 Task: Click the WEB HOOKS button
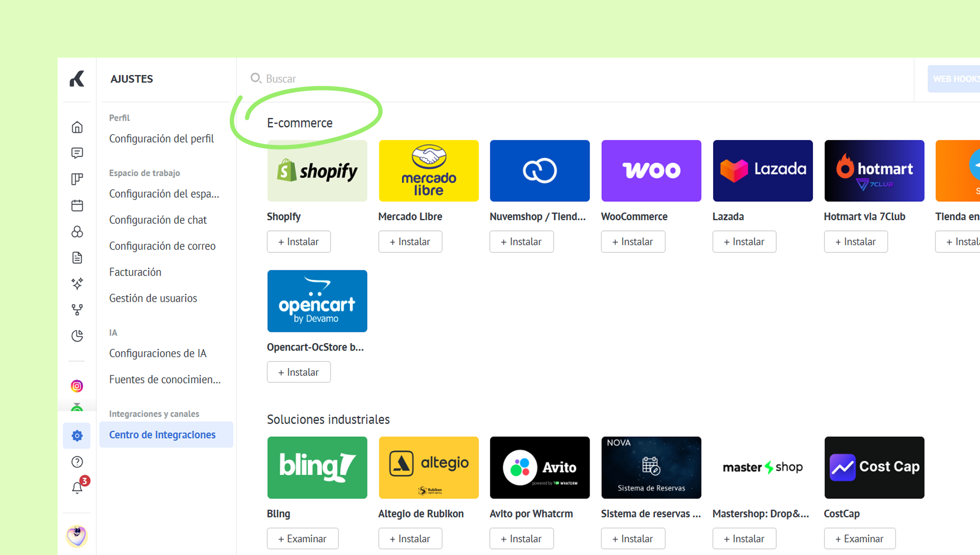tap(954, 79)
